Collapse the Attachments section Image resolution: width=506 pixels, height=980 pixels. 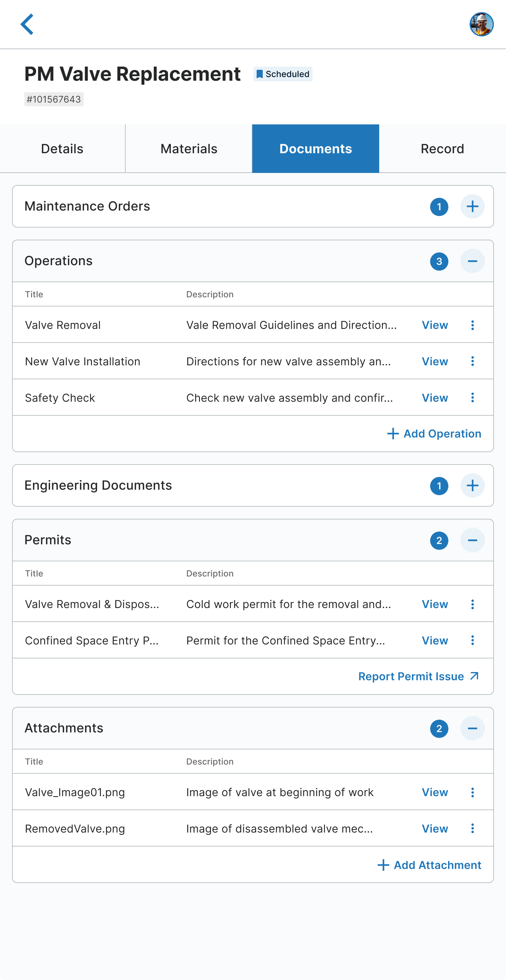tap(472, 728)
